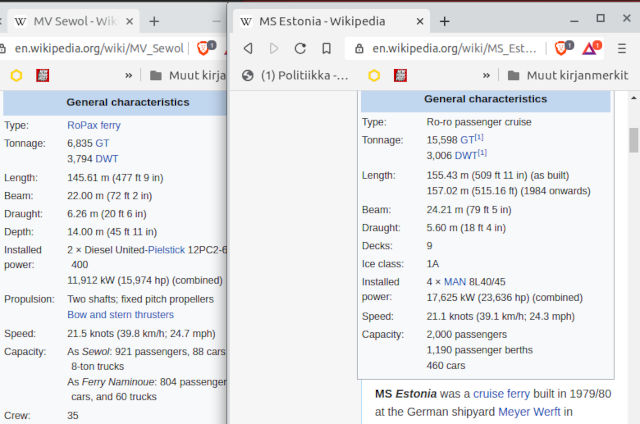640x424 pixels.
Task: Click the MV Sewol address bar URL
Action: click(x=99, y=49)
